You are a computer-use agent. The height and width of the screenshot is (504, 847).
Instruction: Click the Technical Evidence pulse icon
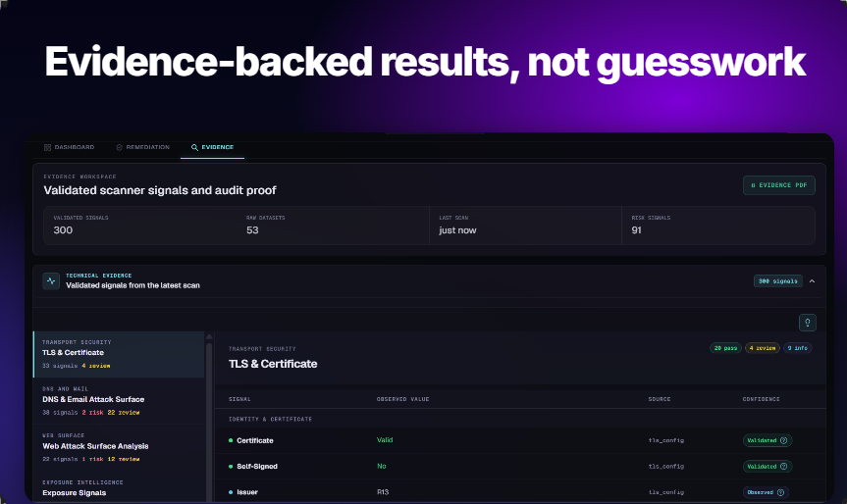pos(51,280)
